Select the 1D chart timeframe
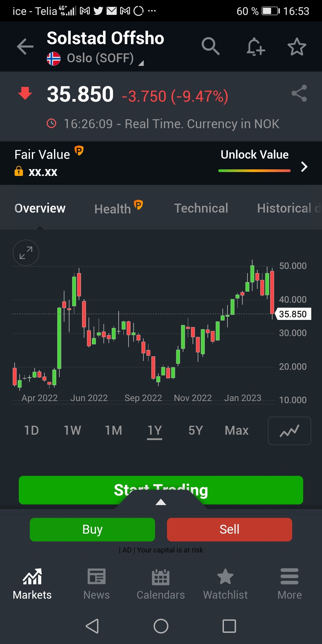 coord(31,431)
